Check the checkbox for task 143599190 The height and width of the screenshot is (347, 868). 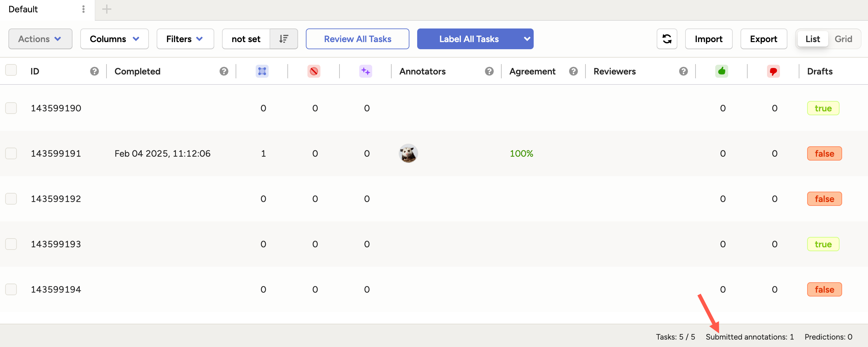[11, 108]
